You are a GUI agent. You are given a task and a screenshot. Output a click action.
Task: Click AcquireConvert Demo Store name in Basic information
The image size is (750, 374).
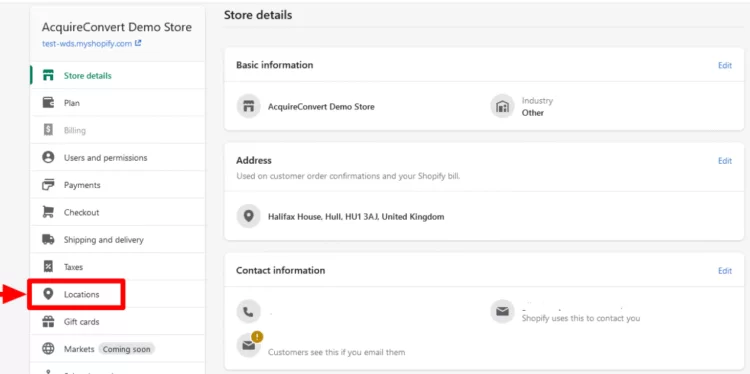click(321, 107)
